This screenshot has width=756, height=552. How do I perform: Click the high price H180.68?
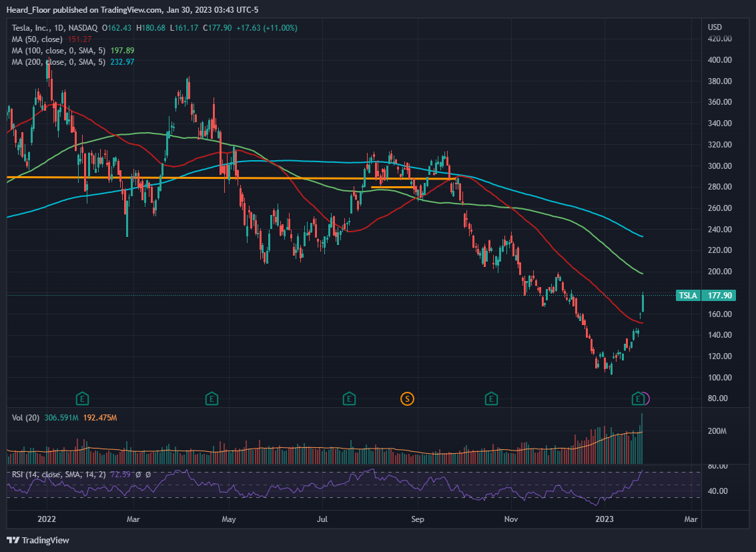(x=150, y=28)
